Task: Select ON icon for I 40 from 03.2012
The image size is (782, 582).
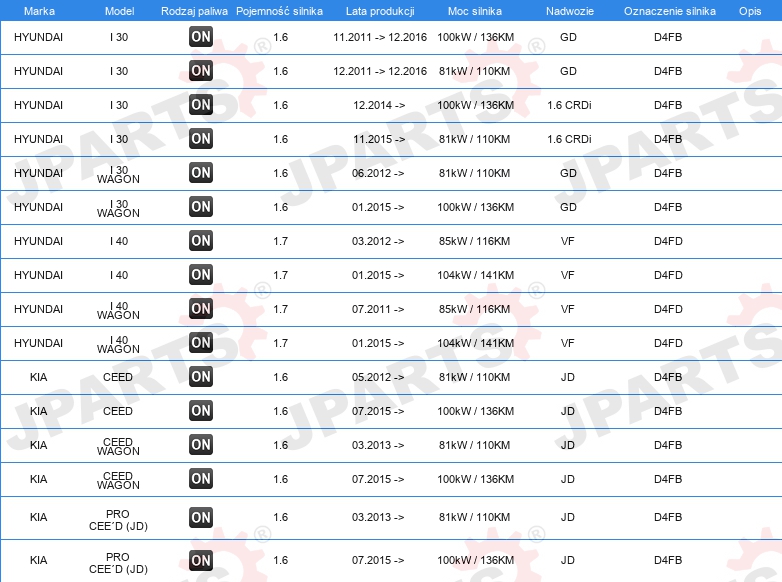Action: [201, 241]
